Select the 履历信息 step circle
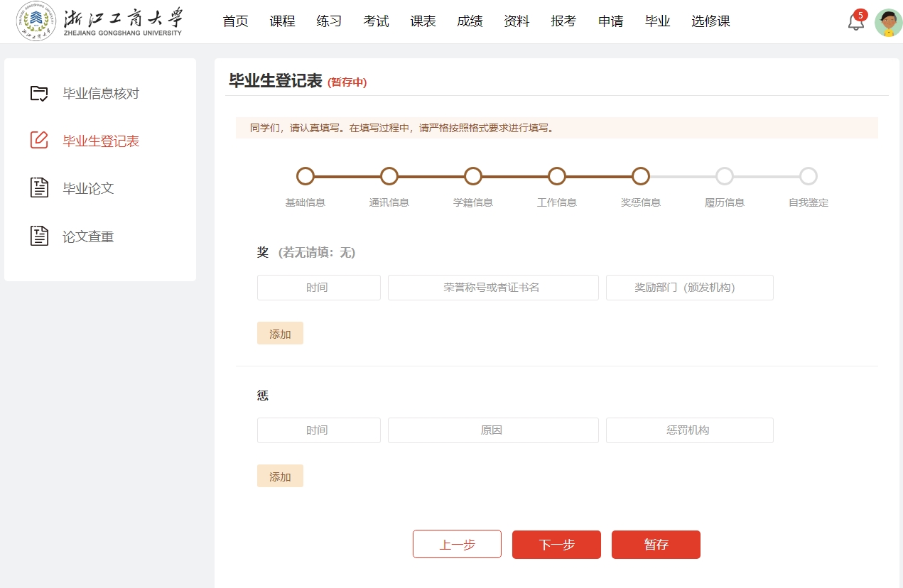Viewport: 903px width, 588px height. click(725, 176)
